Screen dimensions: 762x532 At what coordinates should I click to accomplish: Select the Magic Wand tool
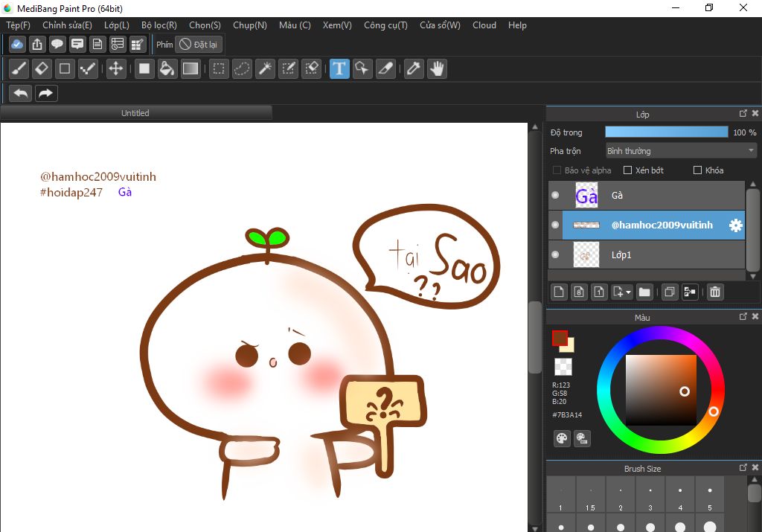pyautogui.click(x=266, y=68)
